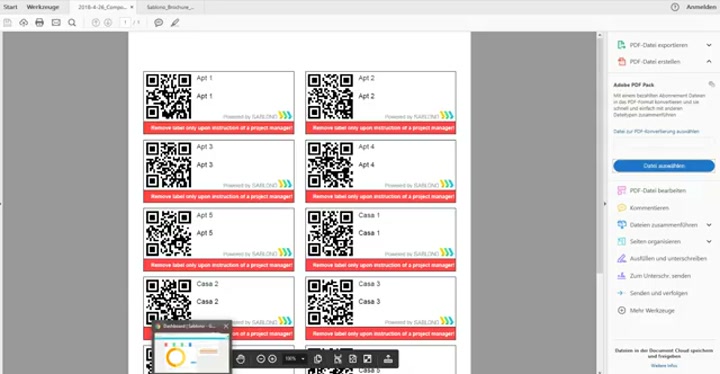Image resolution: width=720 pixels, height=374 pixels.
Task: Click Mehr Werkzeuge plus icon
Action: pos(622,310)
